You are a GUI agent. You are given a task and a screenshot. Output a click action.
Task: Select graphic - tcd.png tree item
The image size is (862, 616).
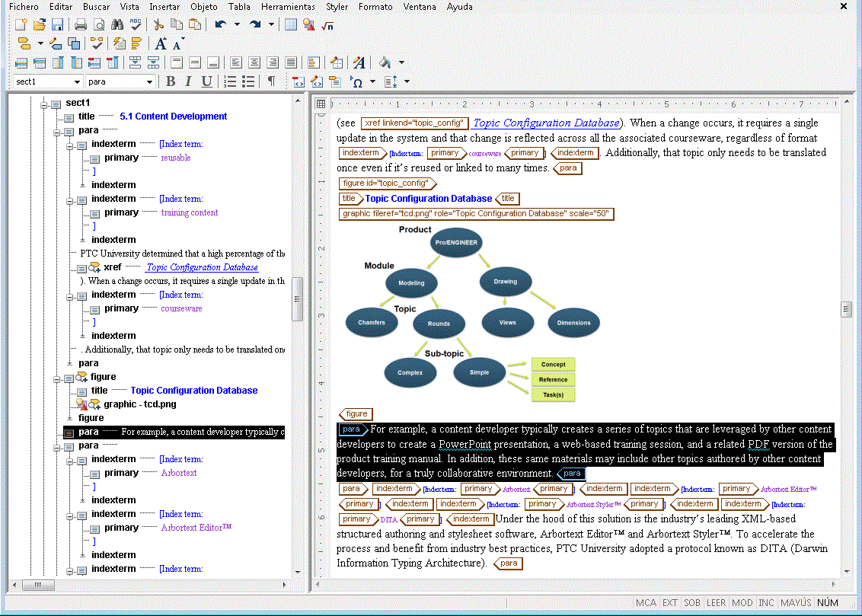pyautogui.click(x=139, y=404)
